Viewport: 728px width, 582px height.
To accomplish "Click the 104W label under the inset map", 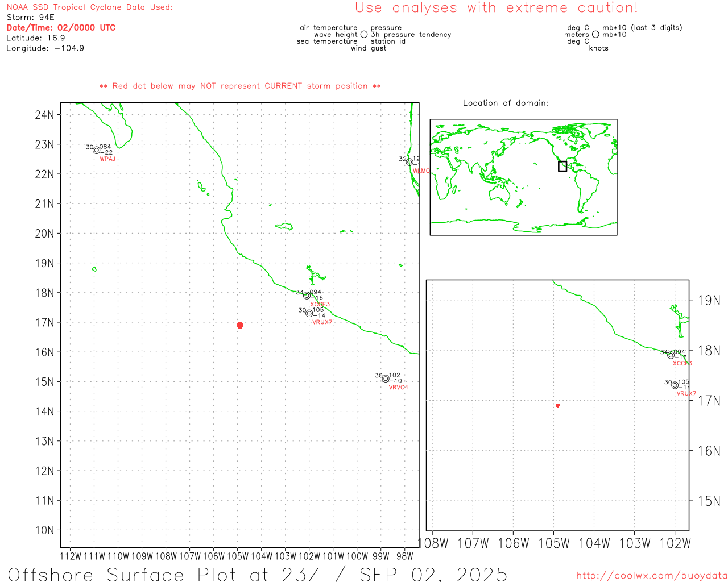I will (x=594, y=543).
